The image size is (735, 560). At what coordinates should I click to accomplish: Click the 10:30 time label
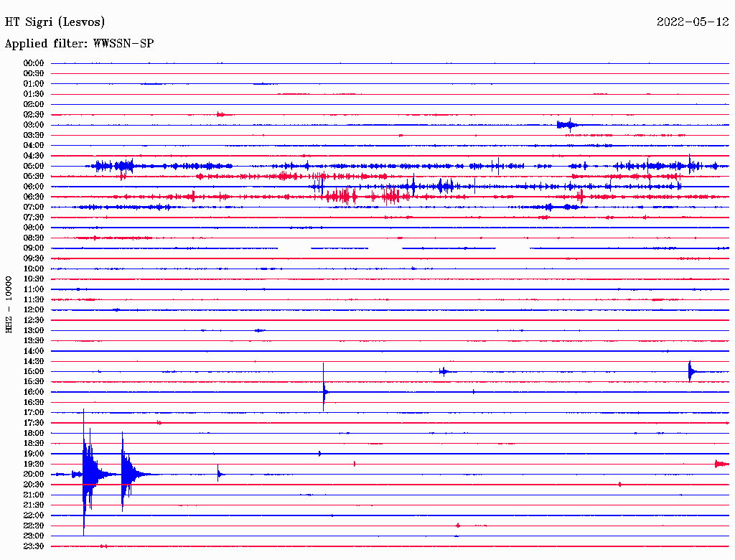[34, 279]
